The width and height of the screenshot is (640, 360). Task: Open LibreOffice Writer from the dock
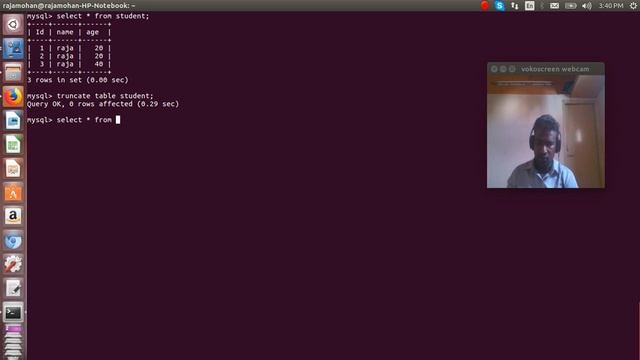coord(13,121)
